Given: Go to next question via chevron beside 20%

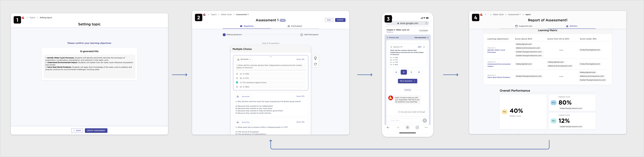Looking at the screenshot, I should coord(424,47).
